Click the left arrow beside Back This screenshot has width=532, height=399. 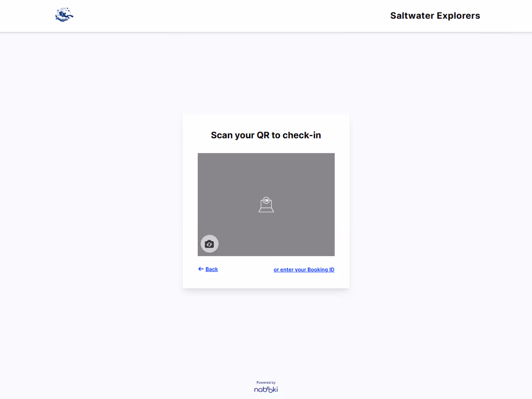click(201, 269)
